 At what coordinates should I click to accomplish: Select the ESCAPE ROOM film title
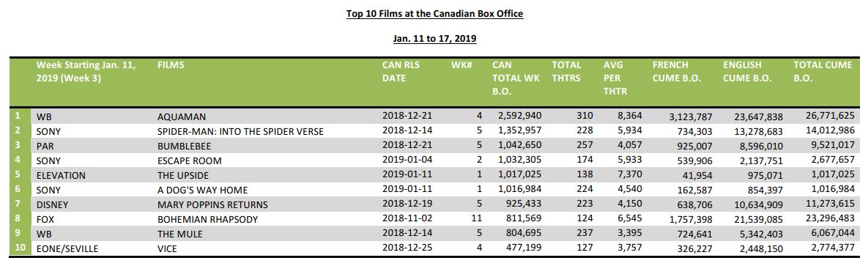pos(189,161)
